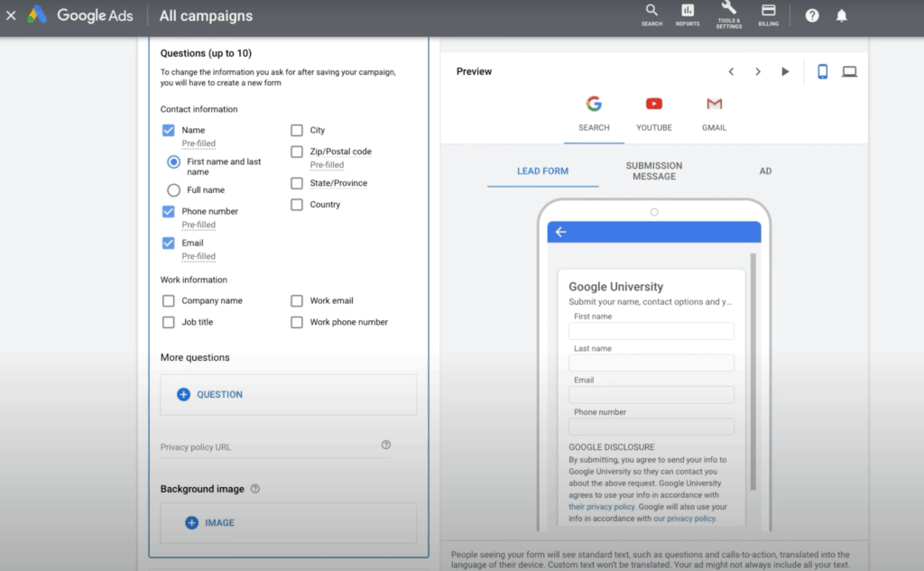This screenshot has height=571, width=924.
Task: Enable the Zip/Postal code checkbox
Action: coord(297,152)
